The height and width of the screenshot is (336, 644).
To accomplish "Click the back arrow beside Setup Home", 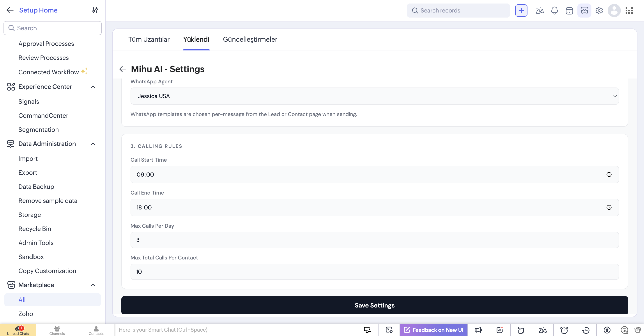I will 10,10.
